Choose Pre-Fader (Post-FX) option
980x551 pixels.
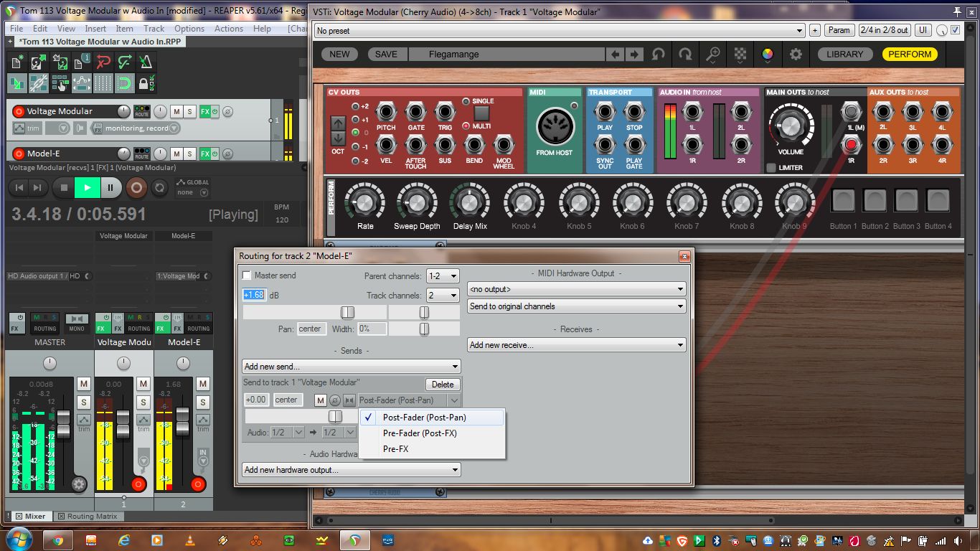point(433,433)
